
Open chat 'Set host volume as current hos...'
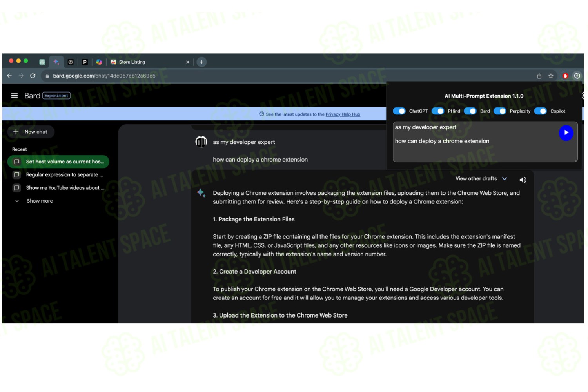coord(58,162)
